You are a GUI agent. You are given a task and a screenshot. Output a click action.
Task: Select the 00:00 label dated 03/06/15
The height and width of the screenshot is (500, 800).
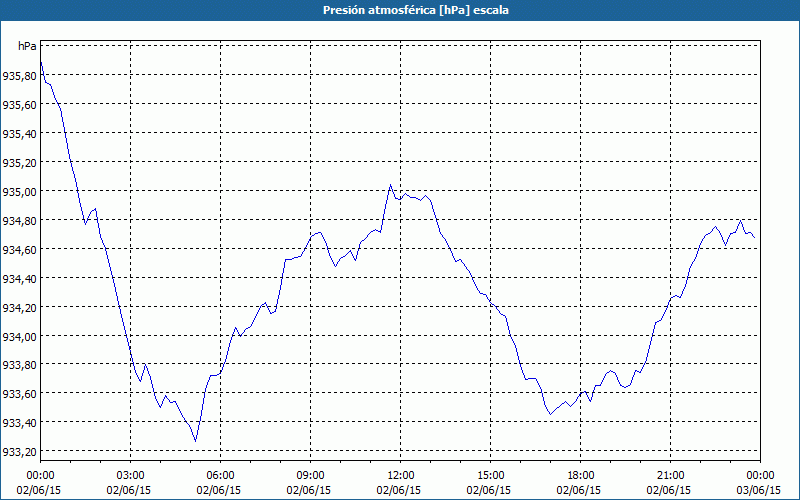click(760, 476)
